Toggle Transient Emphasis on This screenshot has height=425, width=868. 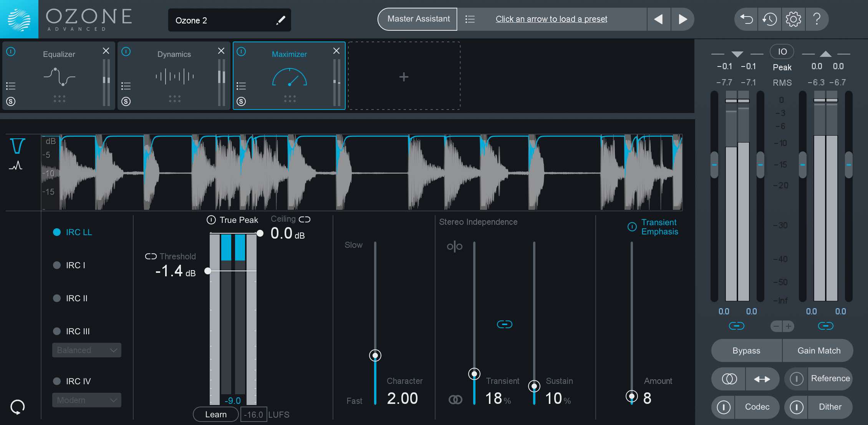[x=633, y=227]
